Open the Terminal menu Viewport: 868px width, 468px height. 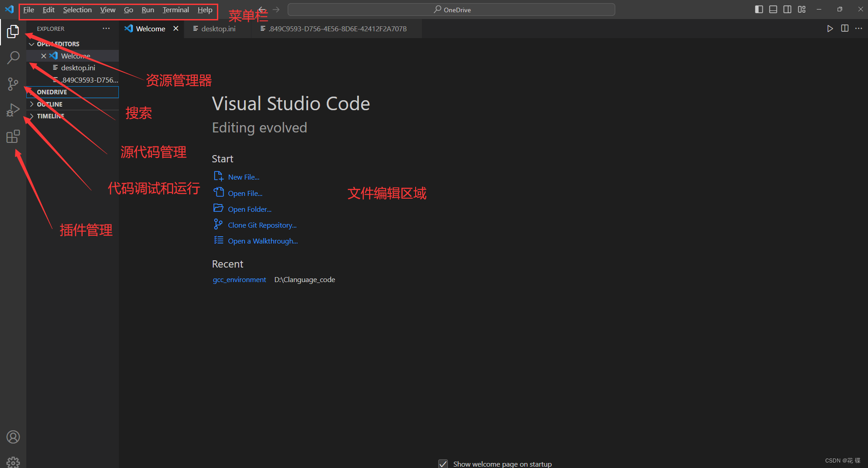[x=175, y=10]
